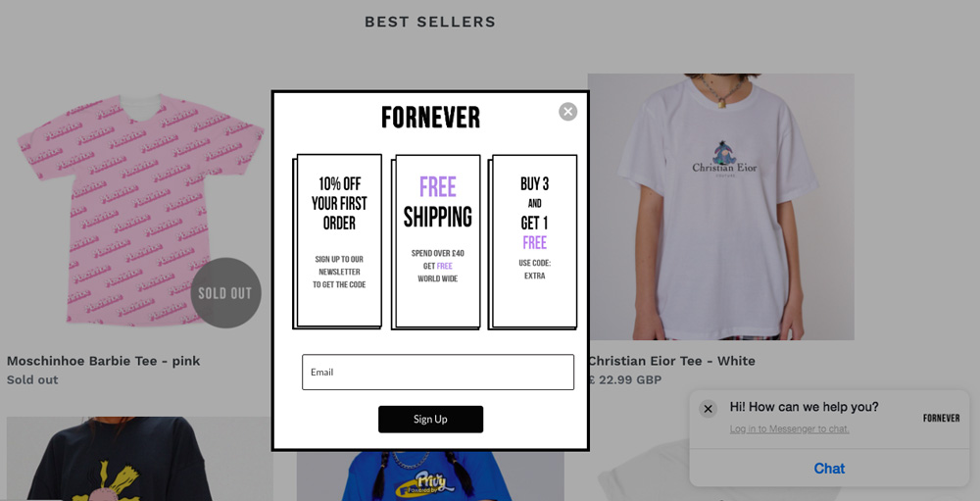Image resolution: width=980 pixels, height=501 pixels.
Task: Open the Chat button in Messenger widget
Action: point(829,469)
